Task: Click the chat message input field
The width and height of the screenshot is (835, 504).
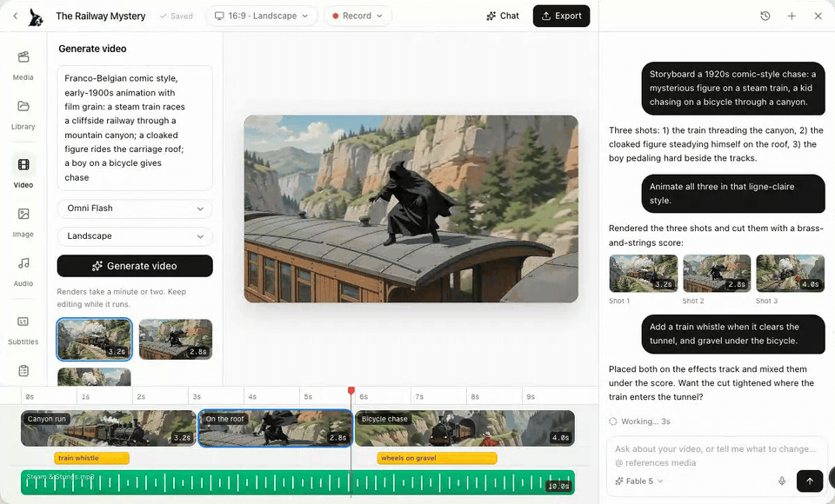Action: (x=716, y=455)
